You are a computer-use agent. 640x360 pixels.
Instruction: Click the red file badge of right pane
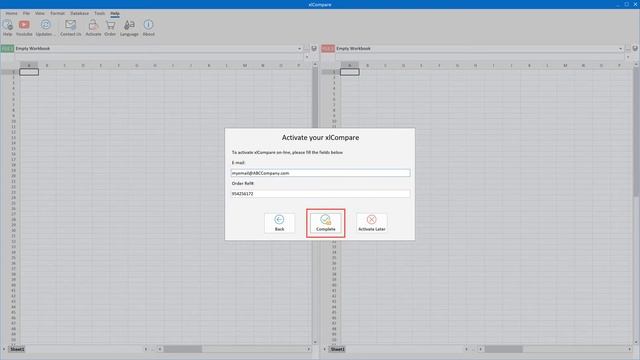pos(328,49)
